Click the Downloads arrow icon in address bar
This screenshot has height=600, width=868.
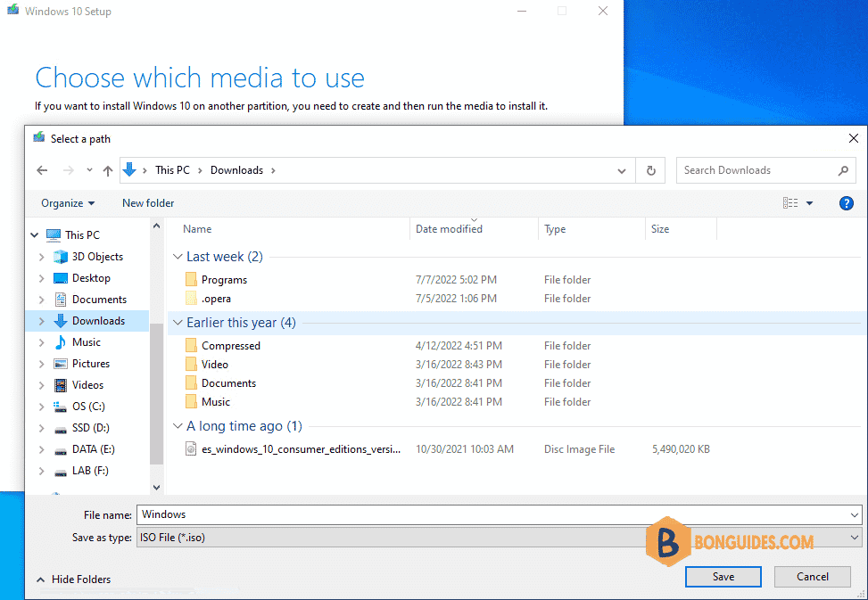click(129, 169)
